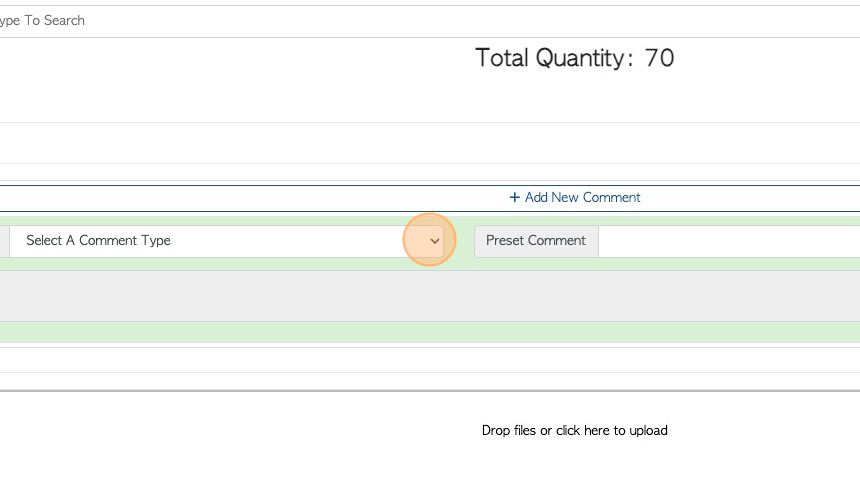Click inside the gray comment text area
The height and width of the screenshot is (481, 860).
coord(430,296)
